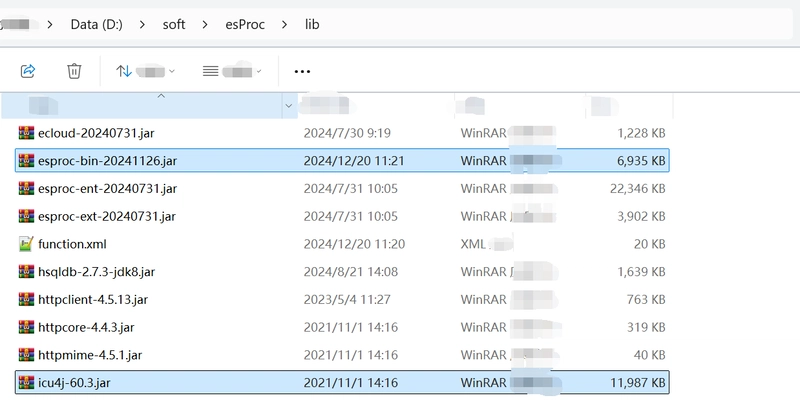Select file name esproc-ent-20240731.jar

coord(107,188)
